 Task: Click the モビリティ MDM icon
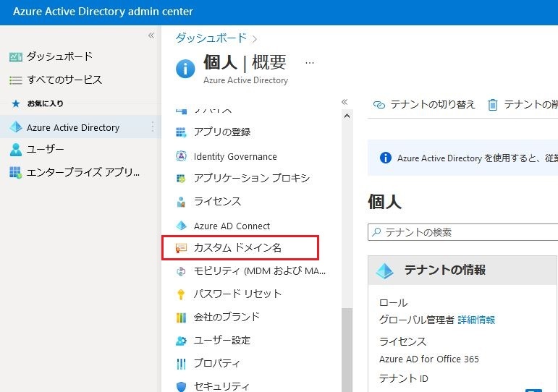point(181,271)
